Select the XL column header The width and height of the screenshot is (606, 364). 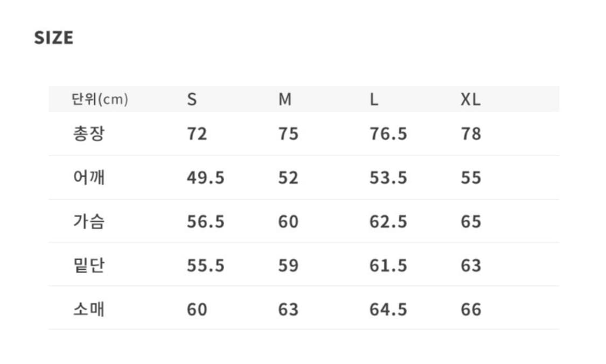pos(470,100)
